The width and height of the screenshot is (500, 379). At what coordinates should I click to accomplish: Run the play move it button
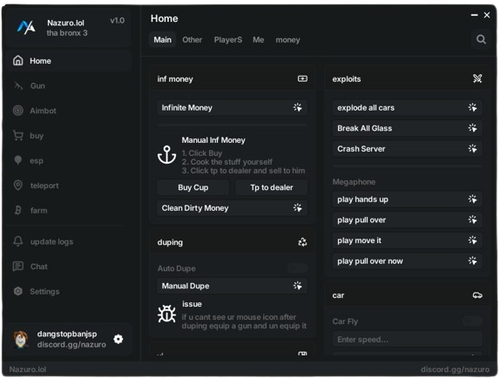tap(407, 240)
